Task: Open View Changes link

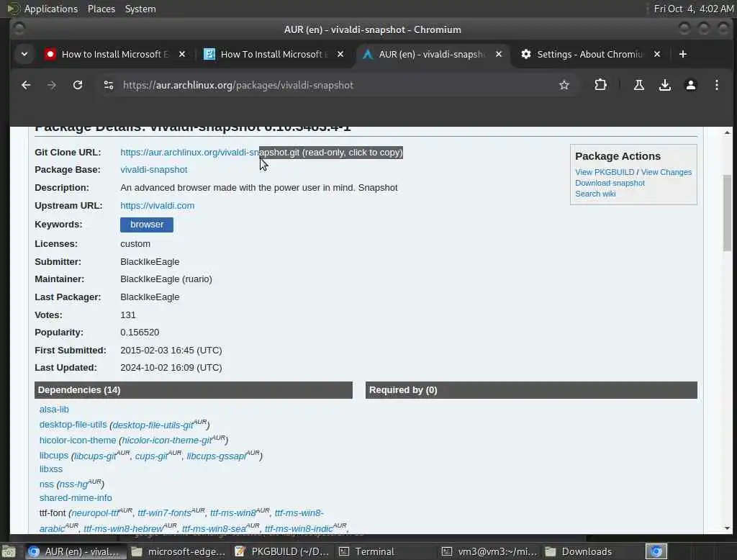Action: point(666,172)
